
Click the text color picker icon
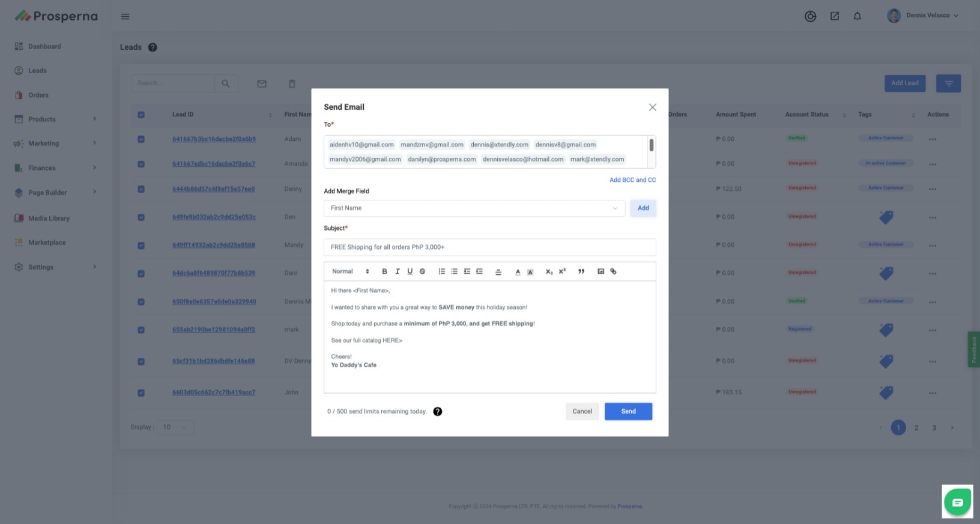pyautogui.click(x=518, y=271)
